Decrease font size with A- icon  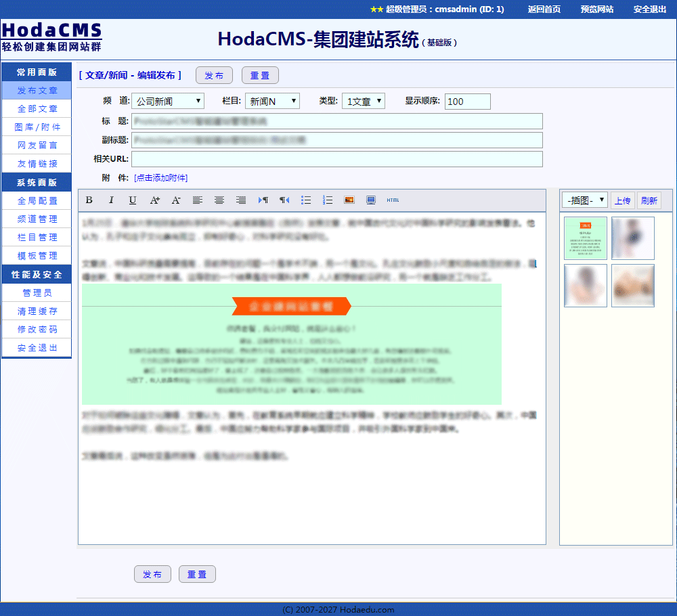[x=176, y=200]
